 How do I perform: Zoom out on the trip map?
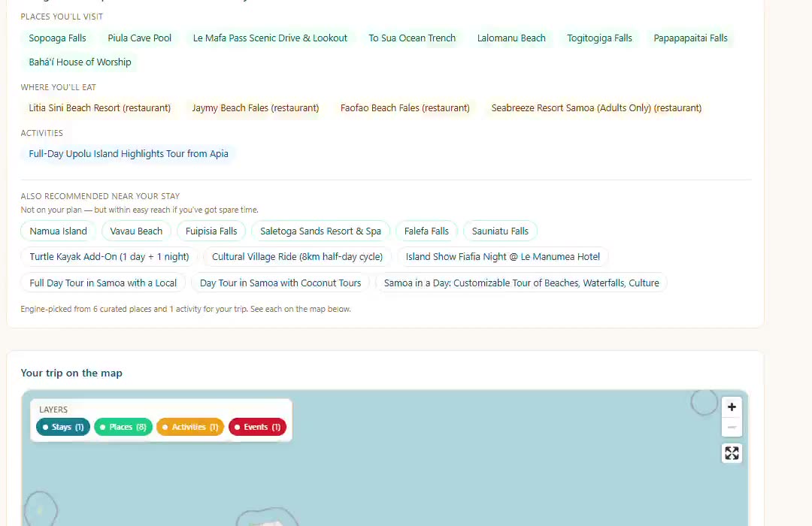click(732, 427)
